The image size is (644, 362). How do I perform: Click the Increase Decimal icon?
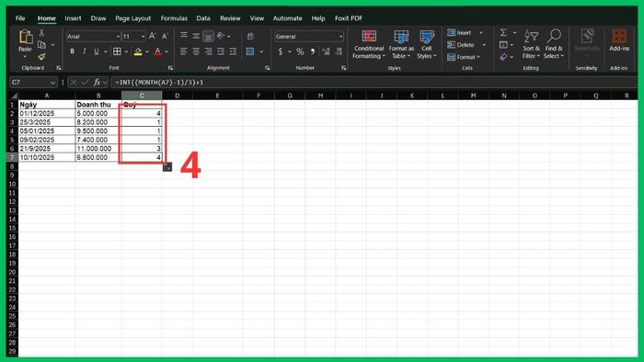[326, 51]
